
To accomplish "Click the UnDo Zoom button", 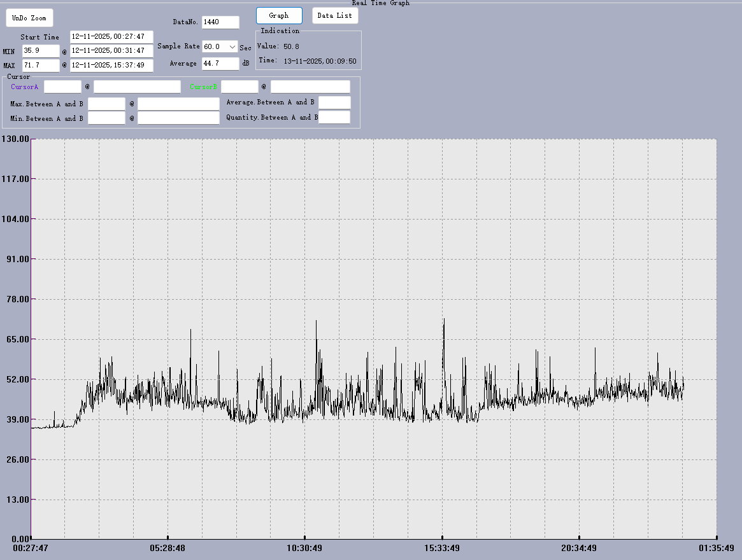I will pos(29,18).
